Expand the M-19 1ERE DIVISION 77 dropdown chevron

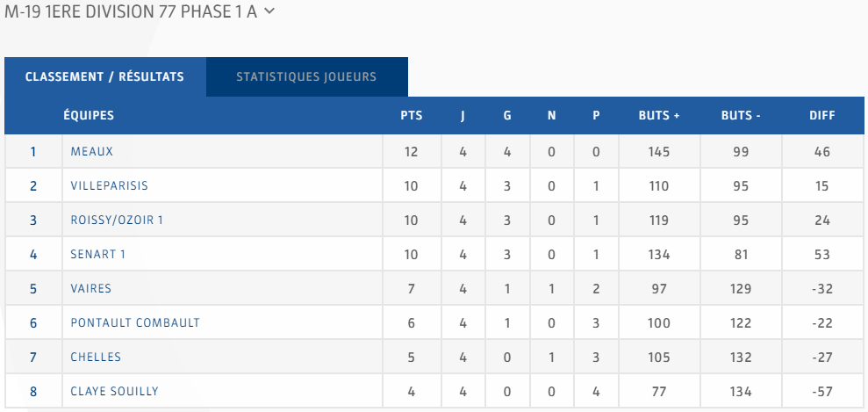tap(269, 11)
